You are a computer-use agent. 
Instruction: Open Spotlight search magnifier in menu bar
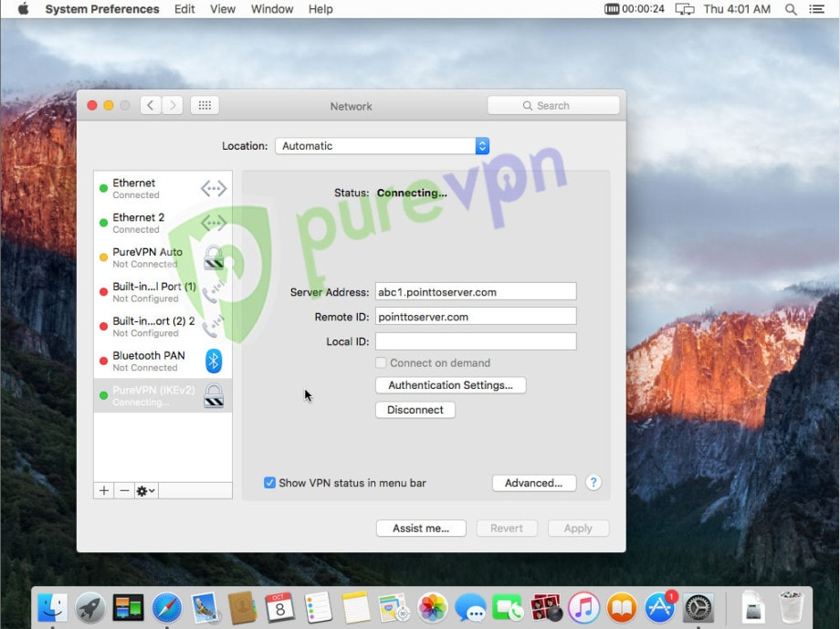791,9
